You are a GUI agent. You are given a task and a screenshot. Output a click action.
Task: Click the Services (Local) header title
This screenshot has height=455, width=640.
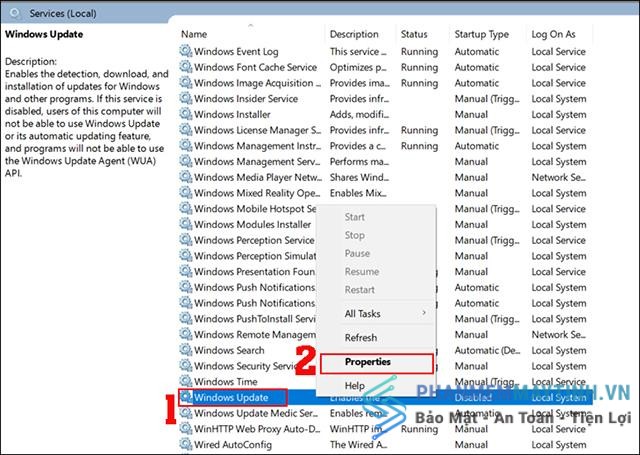pos(63,13)
